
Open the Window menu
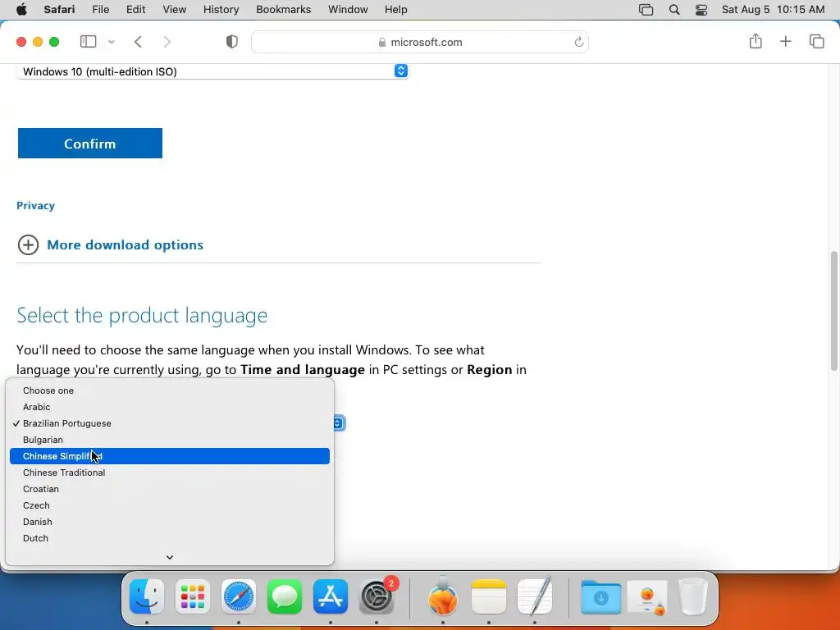[348, 10]
